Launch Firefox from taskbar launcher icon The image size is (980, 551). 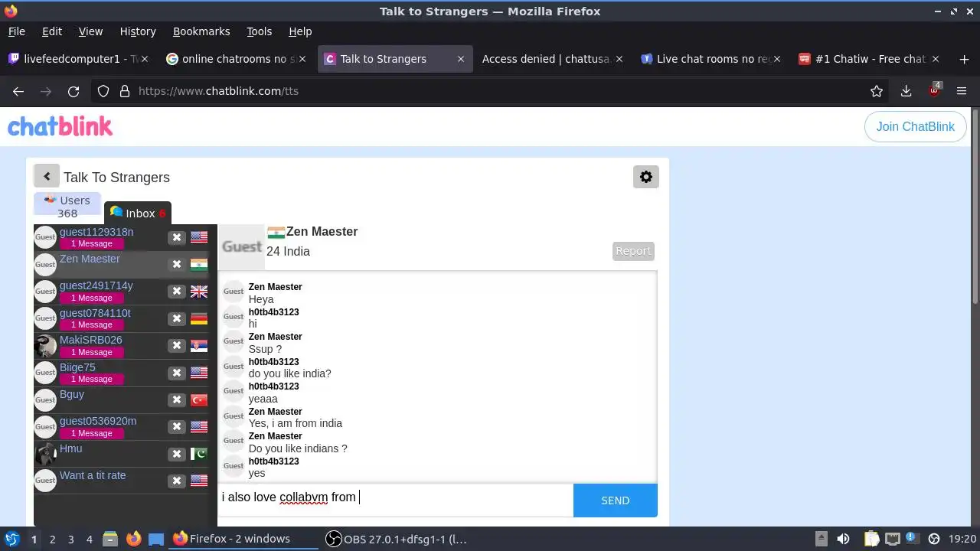(133, 539)
